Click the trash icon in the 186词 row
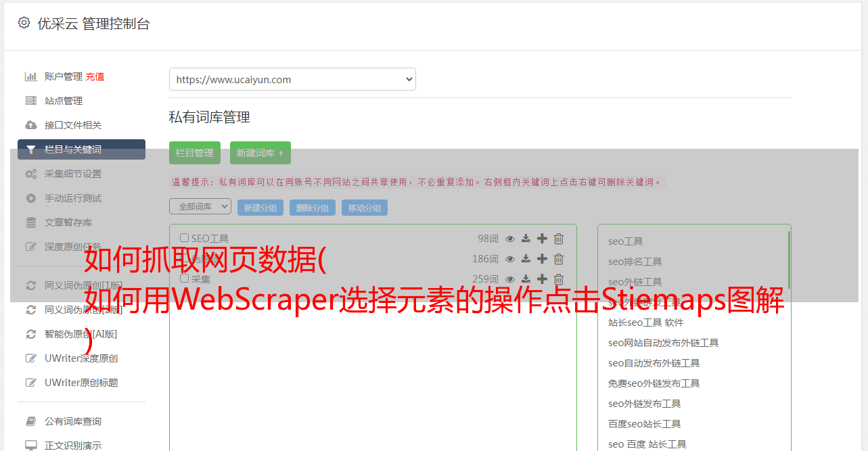 pos(559,259)
